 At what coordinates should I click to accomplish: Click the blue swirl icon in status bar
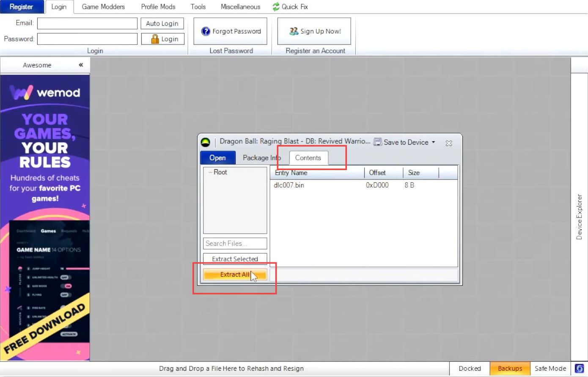(x=580, y=369)
